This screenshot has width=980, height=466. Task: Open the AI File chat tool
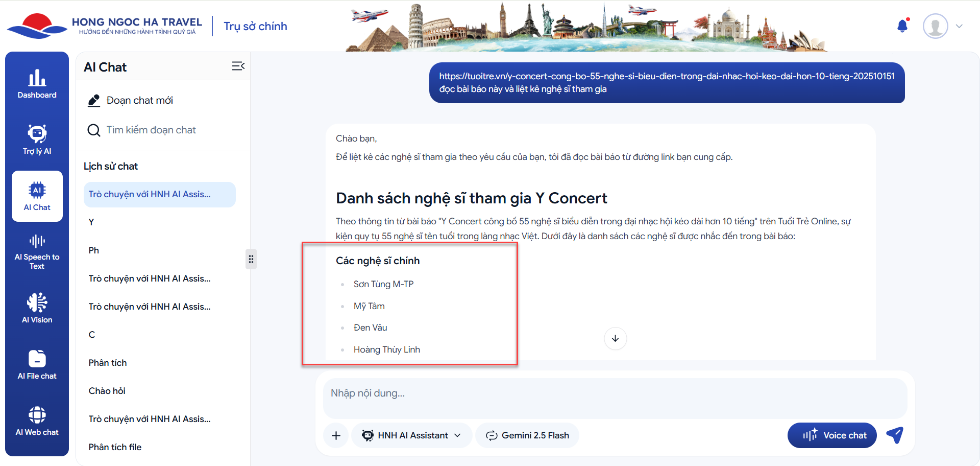tap(37, 364)
